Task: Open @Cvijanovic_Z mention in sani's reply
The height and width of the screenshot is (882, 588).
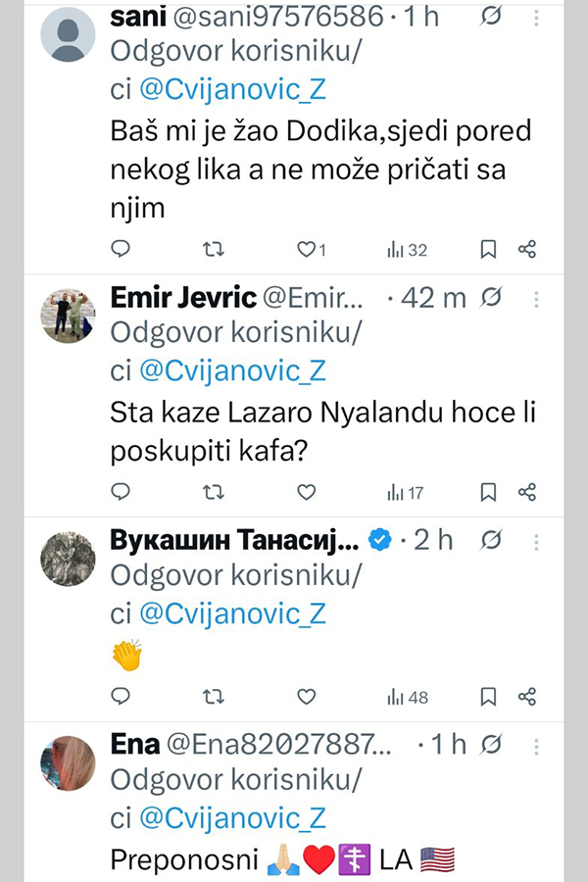Action: pyautogui.click(x=232, y=90)
